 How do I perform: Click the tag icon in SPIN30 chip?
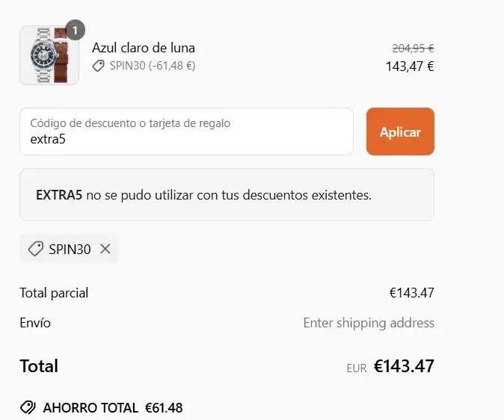click(35, 249)
